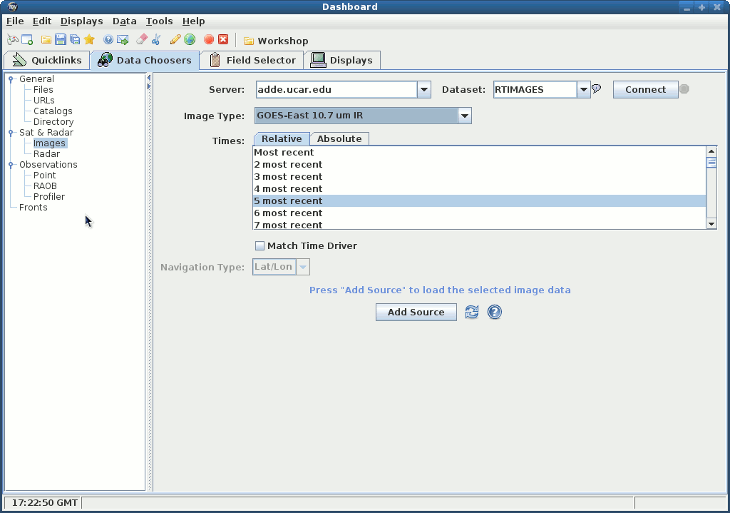Open the Server dropdown list
This screenshot has height=513, width=730.
tap(424, 90)
